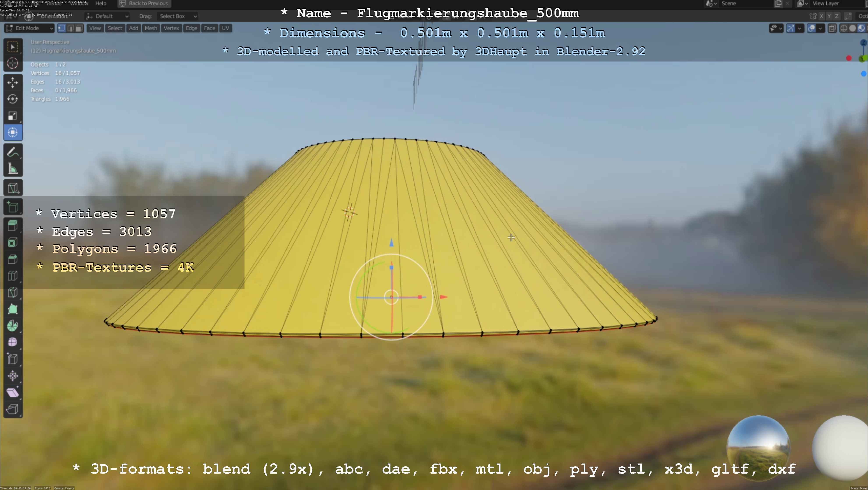Screen dimensions: 868x490
Task: Enable edge select mode
Action: pyautogui.click(x=70, y=28)
